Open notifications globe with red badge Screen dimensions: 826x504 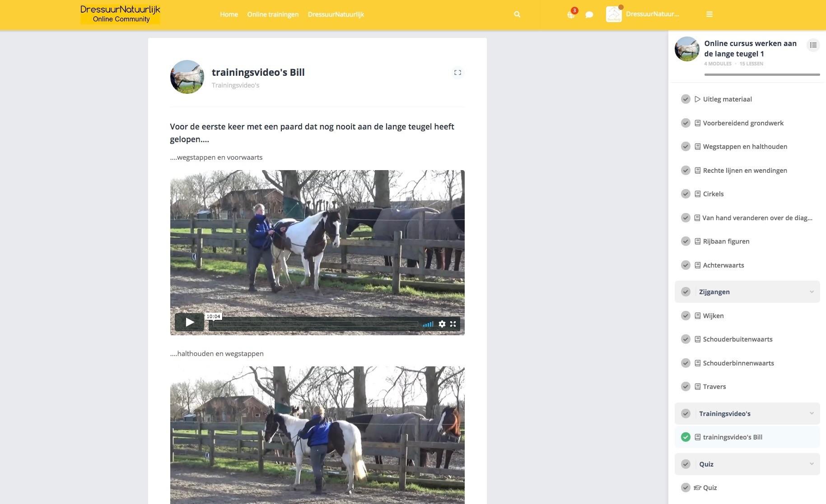[x=572, y=14]
